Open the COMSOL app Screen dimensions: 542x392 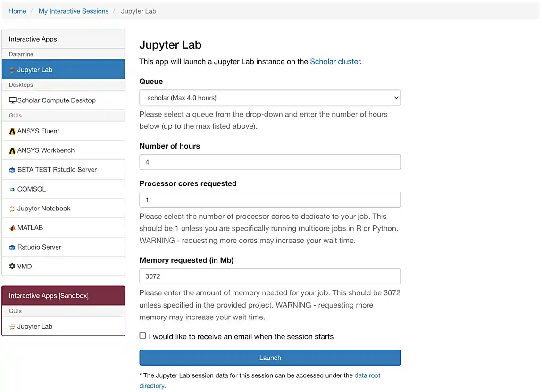click(31, 189)
